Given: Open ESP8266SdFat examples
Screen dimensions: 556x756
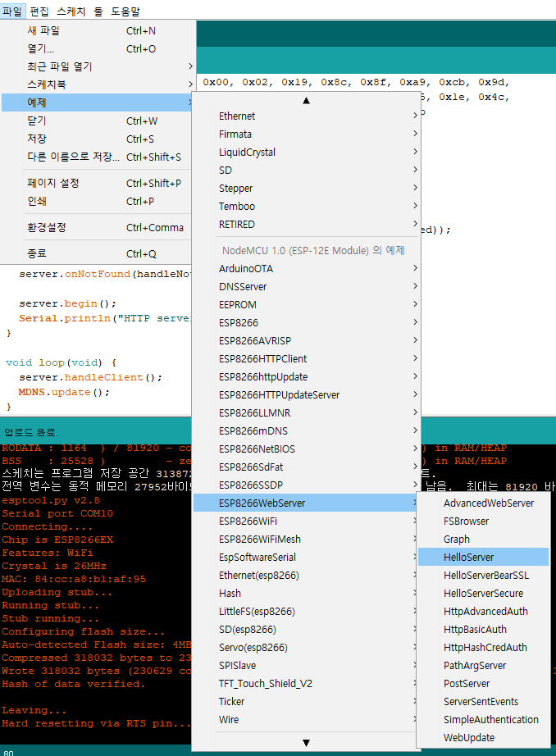Looking at the screenshot, I should click(x=307, y=467).
